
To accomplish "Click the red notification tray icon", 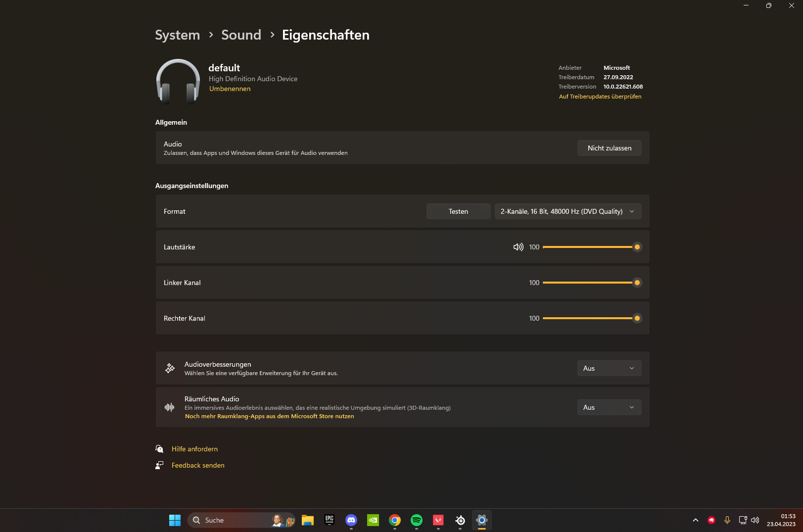I will [711, 520].
